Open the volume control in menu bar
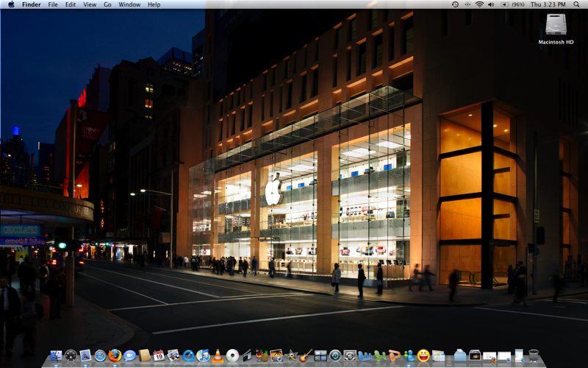Viewport: 588px width, 368px height. point(491,4)
